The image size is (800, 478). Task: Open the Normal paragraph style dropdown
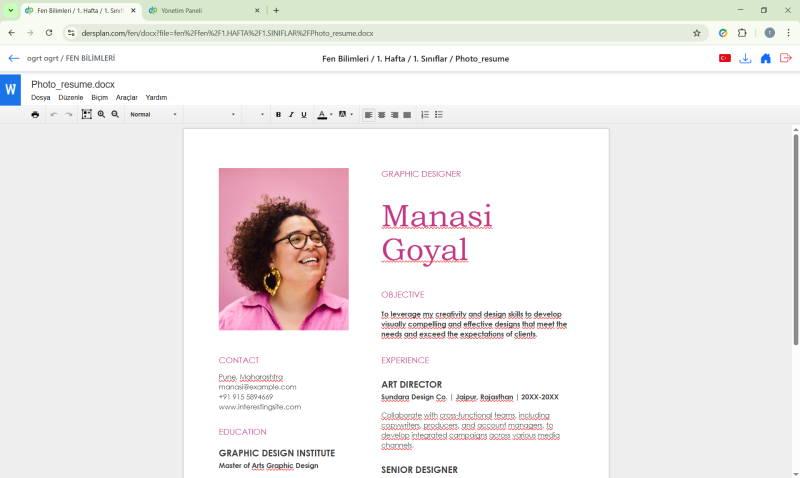pyautogui.click(x=153, y=115)
